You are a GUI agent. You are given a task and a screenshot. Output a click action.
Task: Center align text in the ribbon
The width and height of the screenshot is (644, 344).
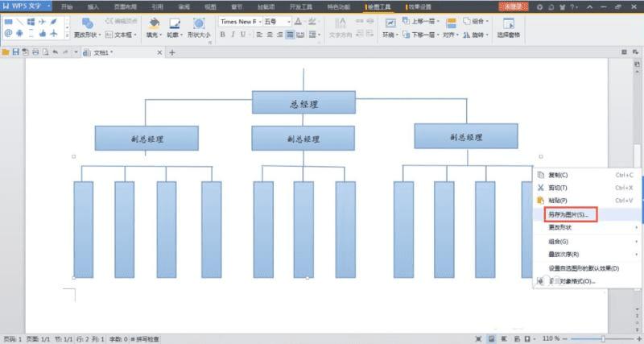click(270, 35)
